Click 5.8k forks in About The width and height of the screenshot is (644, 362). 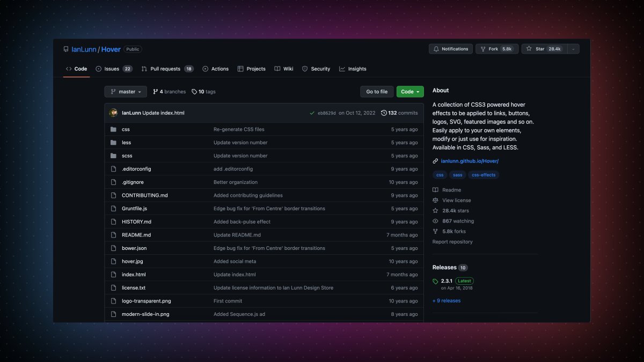pyautogui.click(x=449, y=231)
